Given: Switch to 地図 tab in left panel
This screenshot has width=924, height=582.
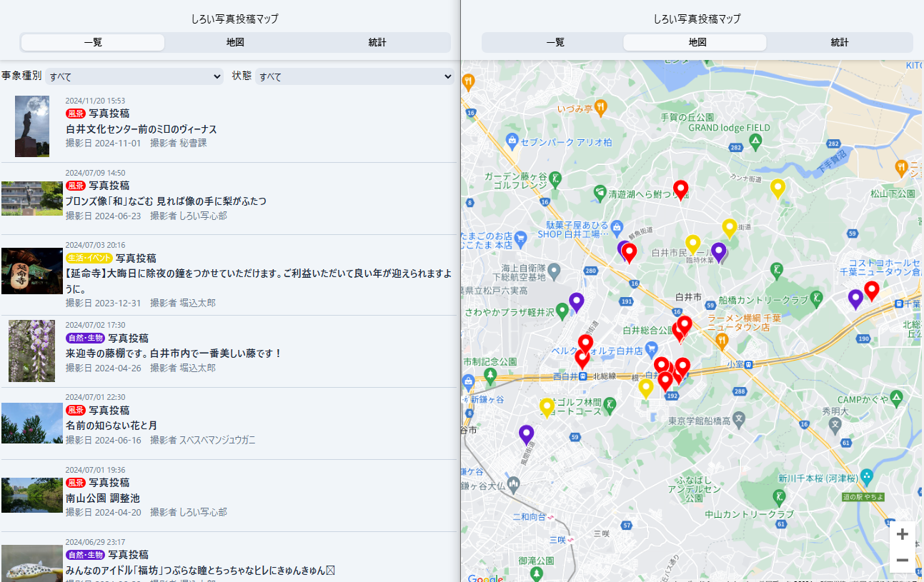Looking at the screenshot, I should pyautogui.click(x=235, y=42).
